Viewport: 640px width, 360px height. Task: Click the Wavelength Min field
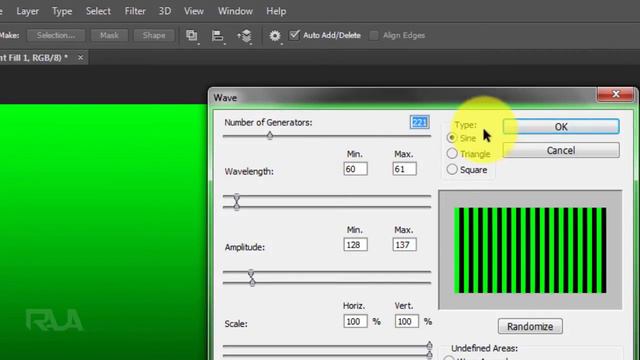point(355,169)
